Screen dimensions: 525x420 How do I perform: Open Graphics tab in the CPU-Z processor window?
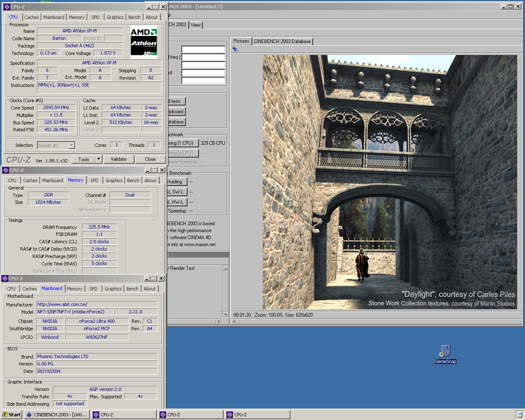pos(115,17)
